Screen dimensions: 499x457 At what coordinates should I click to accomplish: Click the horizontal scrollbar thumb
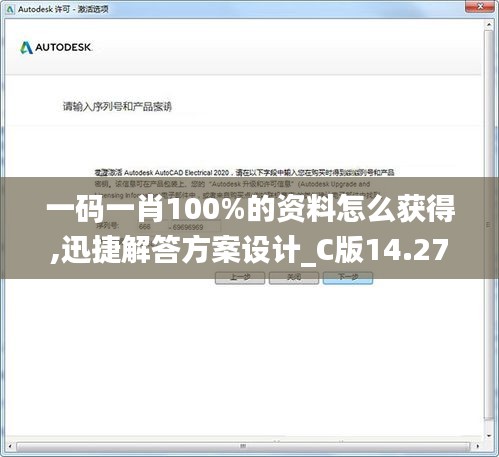243,446
